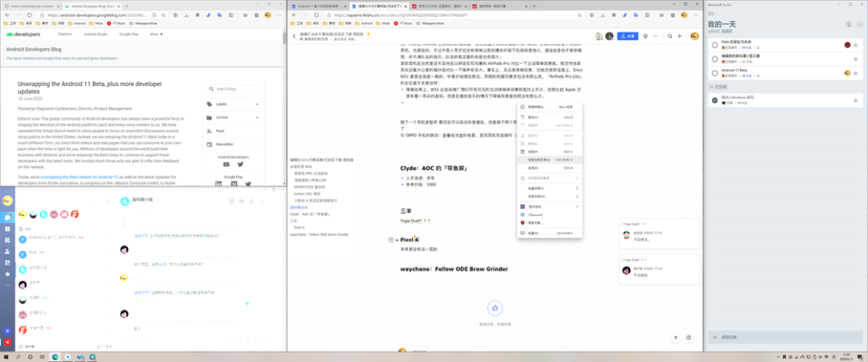This screenshot has height=362, width=868.
Task: Uncheck the completed Windows task
Action: (714, 100)
